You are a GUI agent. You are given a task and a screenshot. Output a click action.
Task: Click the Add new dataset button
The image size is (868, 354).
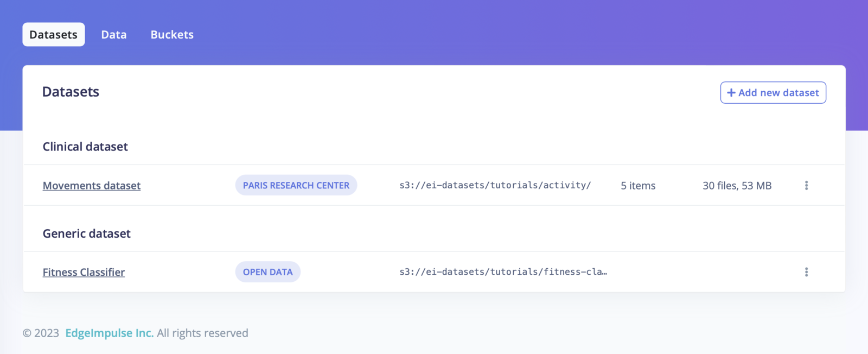click(773, 92)
